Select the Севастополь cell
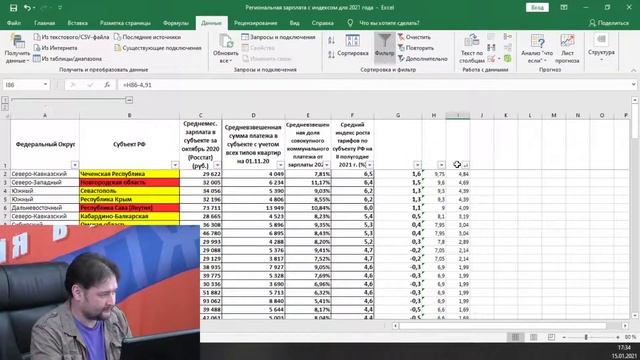Screen dimensions: 640x360 129,191
